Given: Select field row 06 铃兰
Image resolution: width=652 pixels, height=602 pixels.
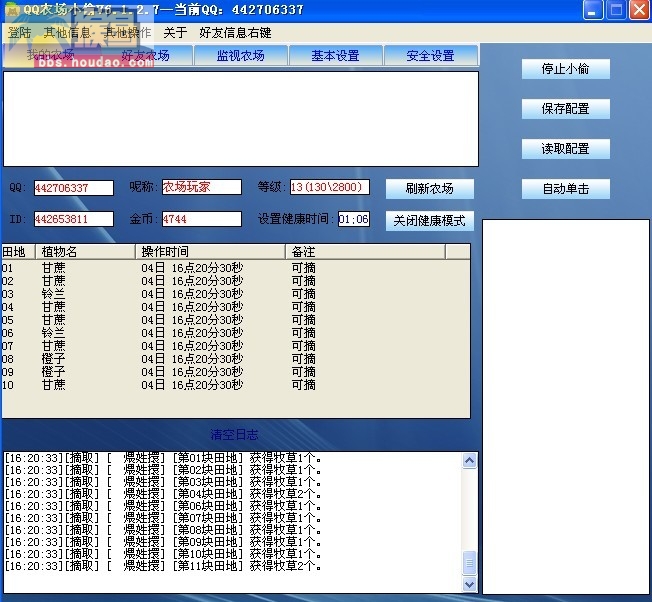Looking at the screenshot, I should pyautogui.click(x=236, y=333).
